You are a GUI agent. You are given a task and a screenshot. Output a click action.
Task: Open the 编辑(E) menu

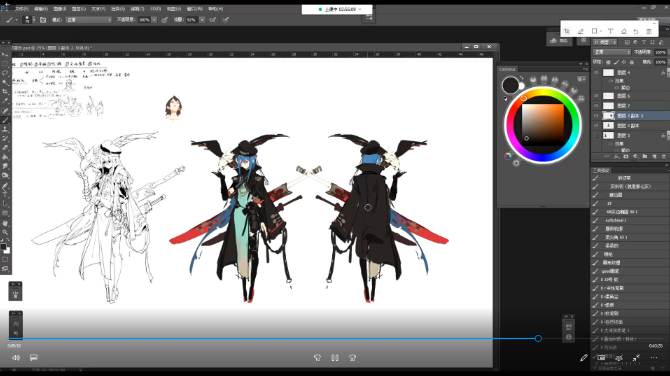point(41,9)
